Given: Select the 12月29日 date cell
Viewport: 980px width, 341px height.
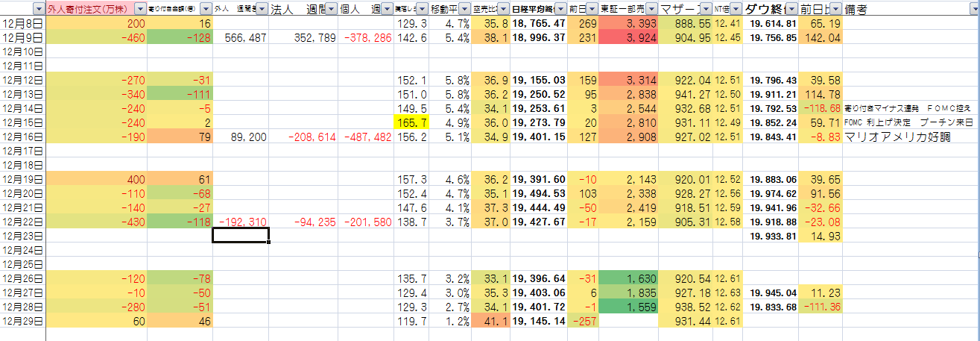Looking at the screenshot, I should 22,321.
